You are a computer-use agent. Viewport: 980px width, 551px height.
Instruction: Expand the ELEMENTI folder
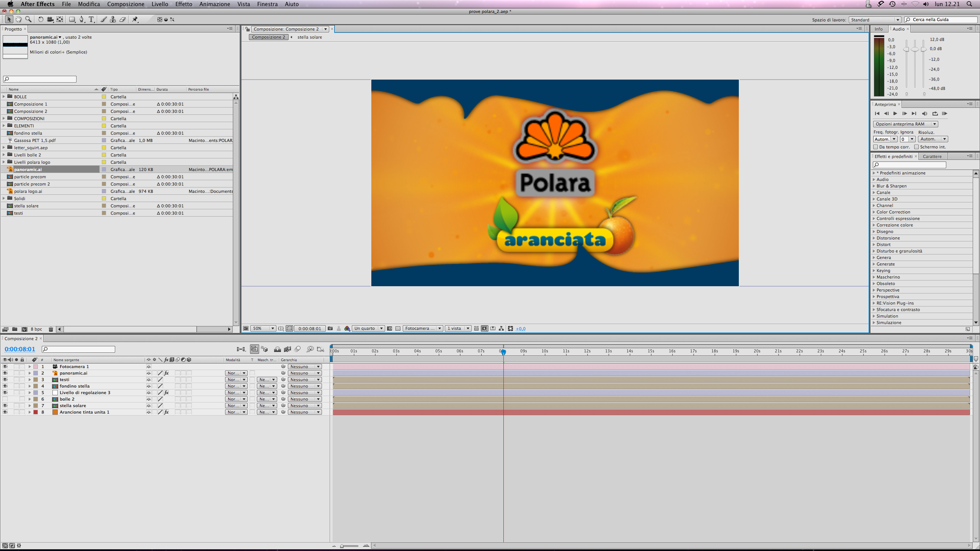click(4, 126)
